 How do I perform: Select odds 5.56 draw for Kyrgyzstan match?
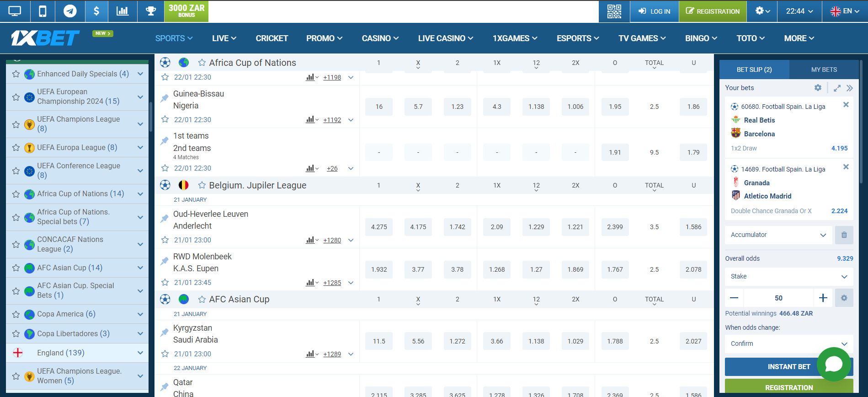click(418, 341)
